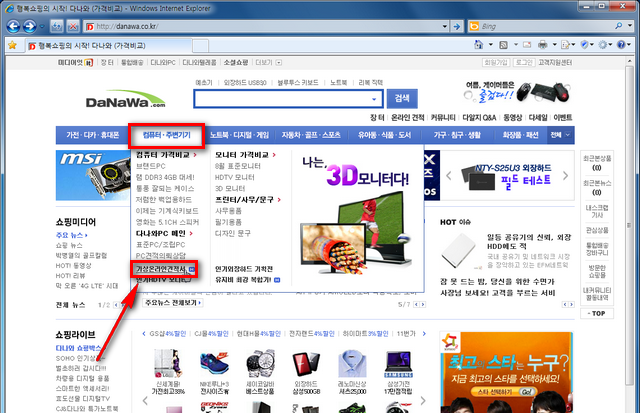640x413 pixels.
Task: Click the browser address bar URL field
Action: (x=263, y=27)
